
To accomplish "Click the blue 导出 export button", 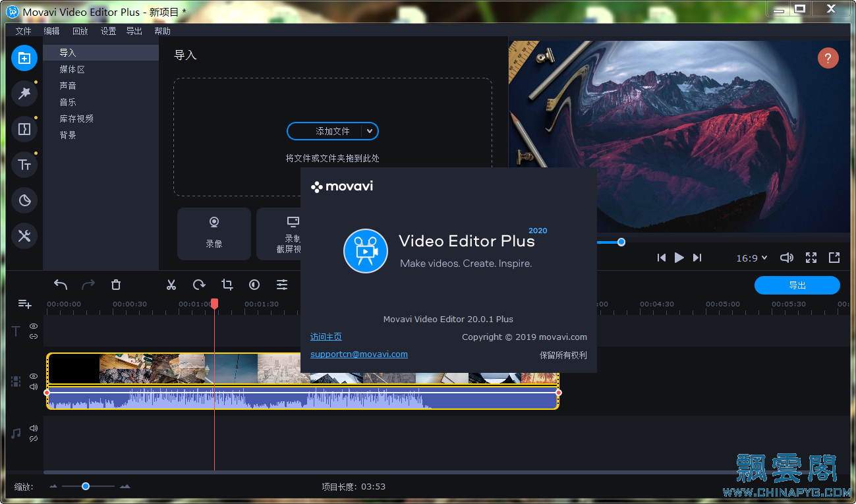I will coord(797,285).
